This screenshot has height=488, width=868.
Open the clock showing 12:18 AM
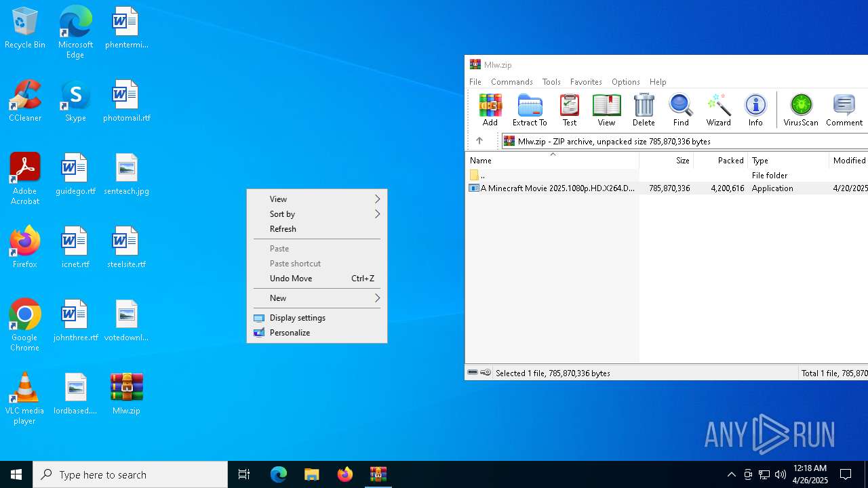(810, 474)
